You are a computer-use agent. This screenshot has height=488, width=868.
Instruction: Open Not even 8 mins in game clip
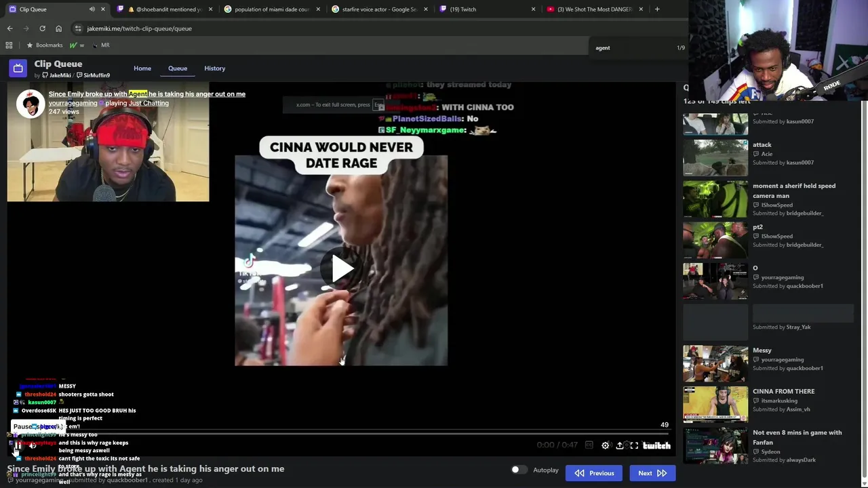(715, 446)
